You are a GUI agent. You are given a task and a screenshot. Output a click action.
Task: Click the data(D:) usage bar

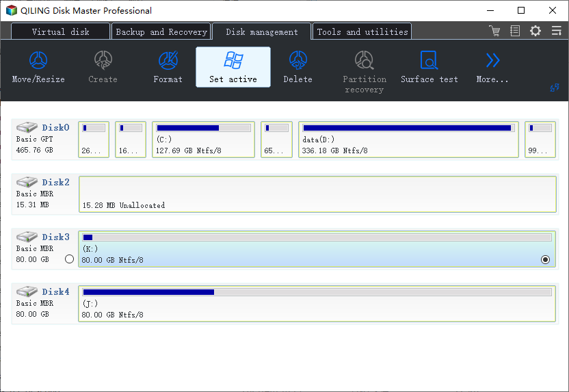[x=408, y=128]
